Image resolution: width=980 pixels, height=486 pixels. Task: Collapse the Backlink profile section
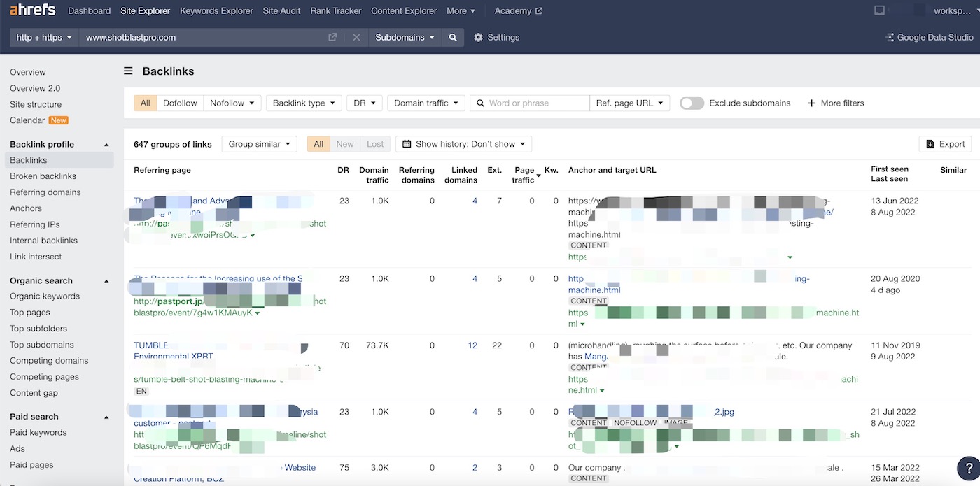[106, 145]
